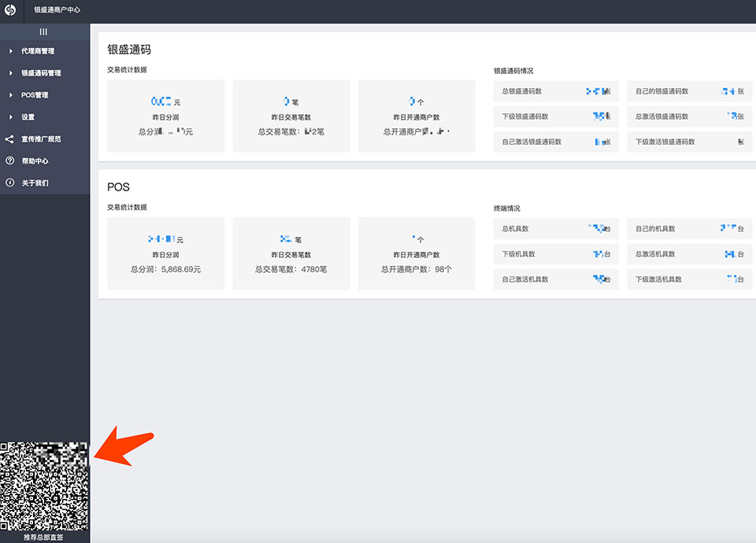
Task: Click the 下级激活机具数 row
Action: [x=690, y=279]
